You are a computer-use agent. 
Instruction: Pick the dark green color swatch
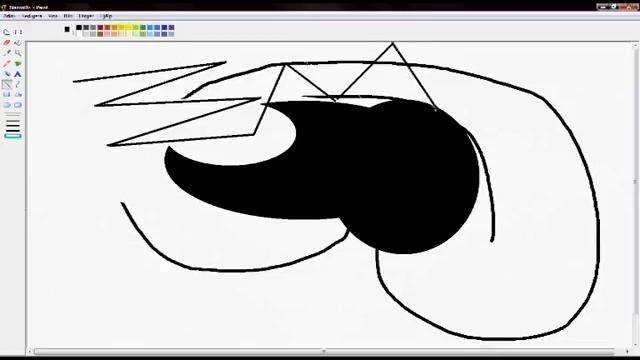(143, 28)
